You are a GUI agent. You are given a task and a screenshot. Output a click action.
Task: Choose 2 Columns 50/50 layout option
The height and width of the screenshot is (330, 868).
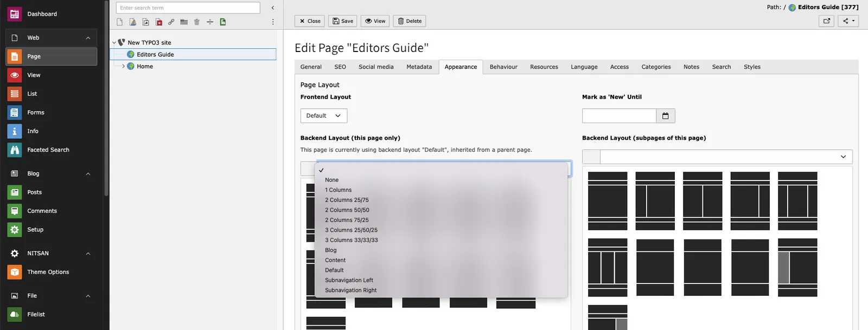[441, 210]
